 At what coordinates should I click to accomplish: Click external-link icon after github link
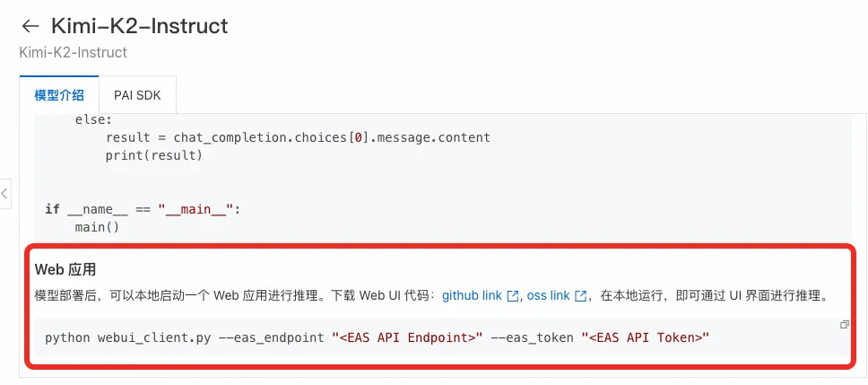coord(513,295)
